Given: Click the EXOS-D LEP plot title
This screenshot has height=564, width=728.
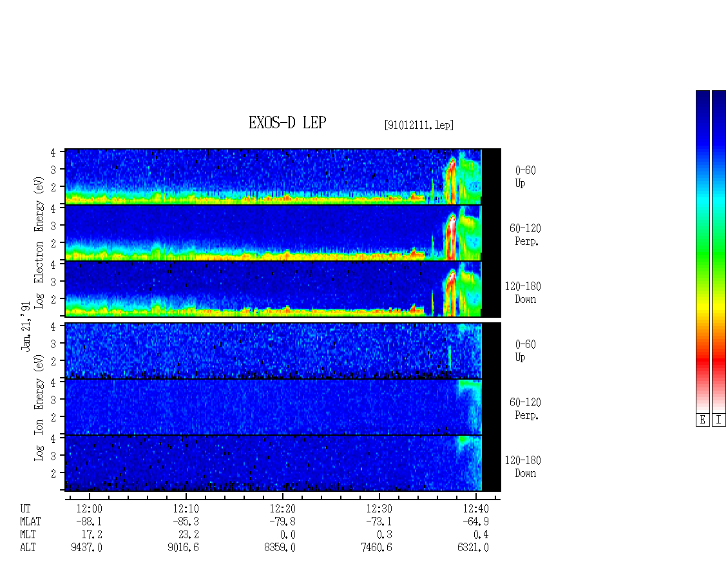Looking at the screenshot, I should 287,122.
